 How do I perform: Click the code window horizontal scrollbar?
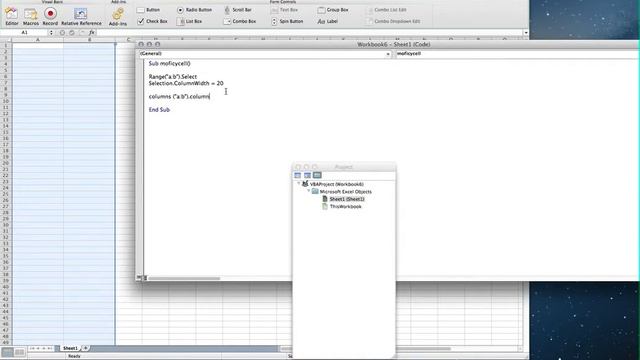[x=184, y=278]
